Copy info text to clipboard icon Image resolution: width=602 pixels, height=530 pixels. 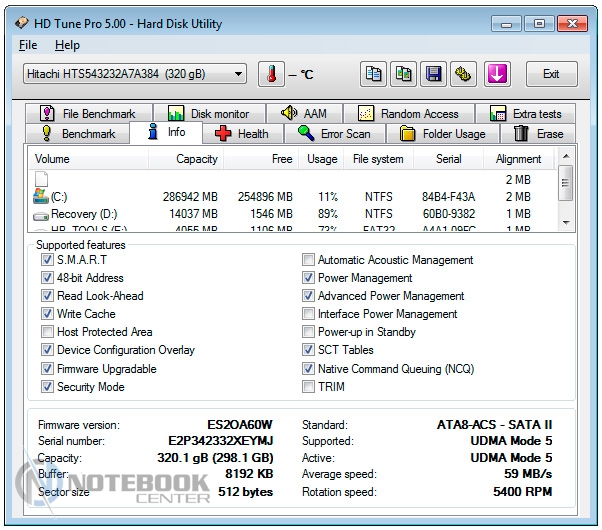374,74
